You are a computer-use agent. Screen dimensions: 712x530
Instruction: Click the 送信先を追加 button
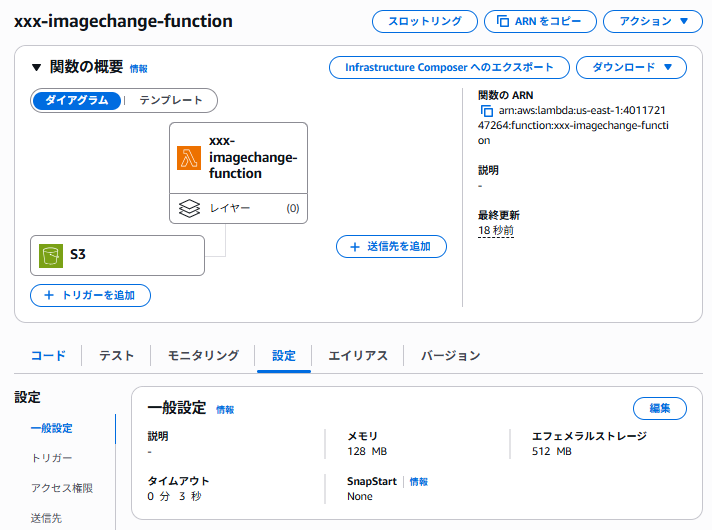(391, 247)
